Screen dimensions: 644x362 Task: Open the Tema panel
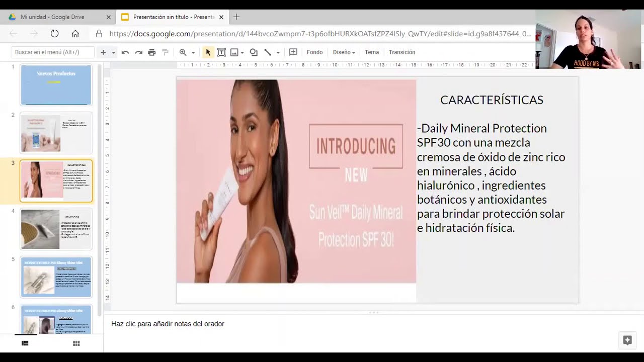click(x=372, y=52)
